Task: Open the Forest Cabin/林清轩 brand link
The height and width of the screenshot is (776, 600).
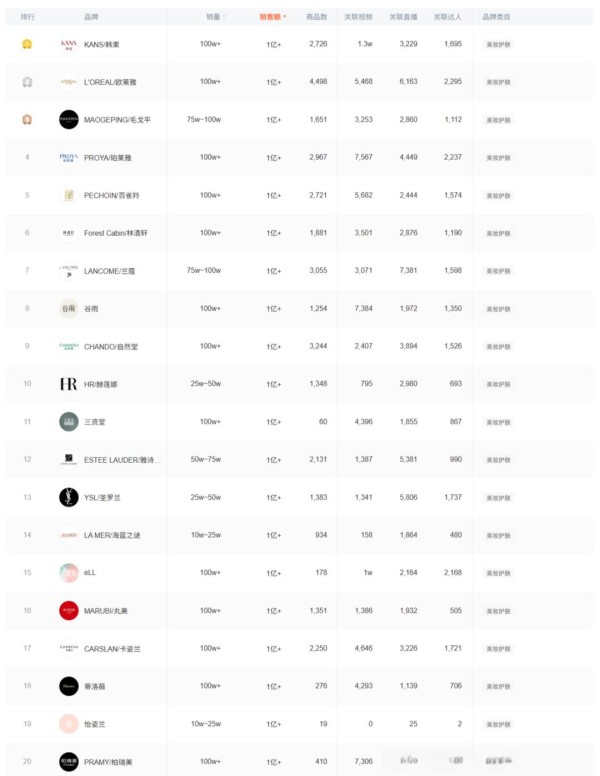Action: click(x=118, y=233)
